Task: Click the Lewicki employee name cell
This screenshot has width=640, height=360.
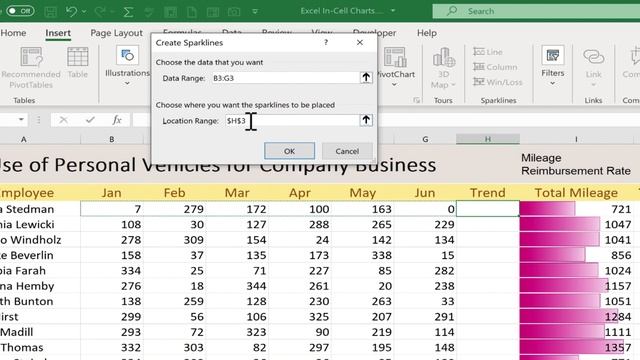Action: coord(40,224)
